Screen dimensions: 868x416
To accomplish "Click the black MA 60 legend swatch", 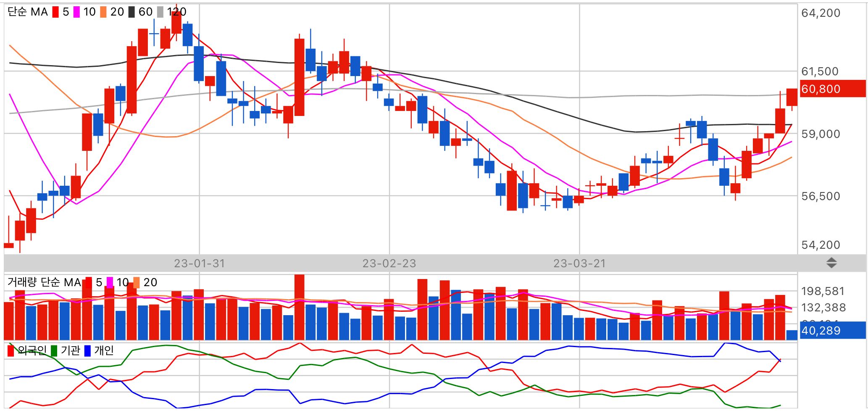I will 132,12.
